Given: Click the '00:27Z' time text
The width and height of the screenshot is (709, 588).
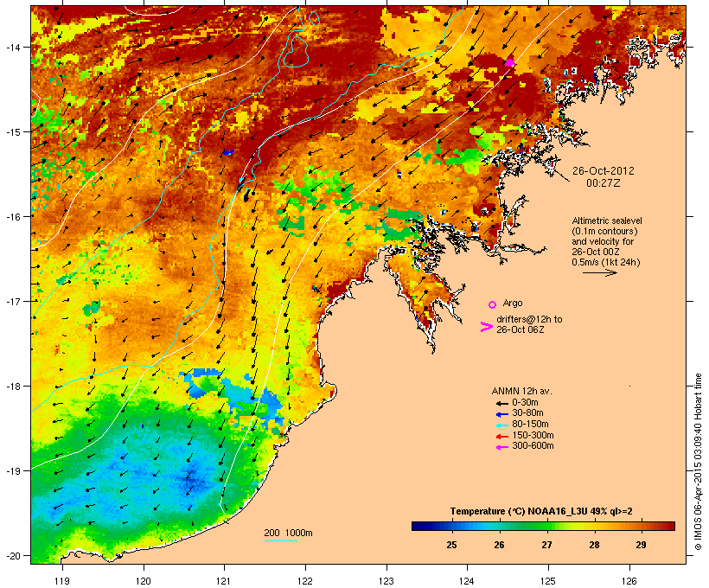Looking at the screenshot, I should [x=603, y=183].
